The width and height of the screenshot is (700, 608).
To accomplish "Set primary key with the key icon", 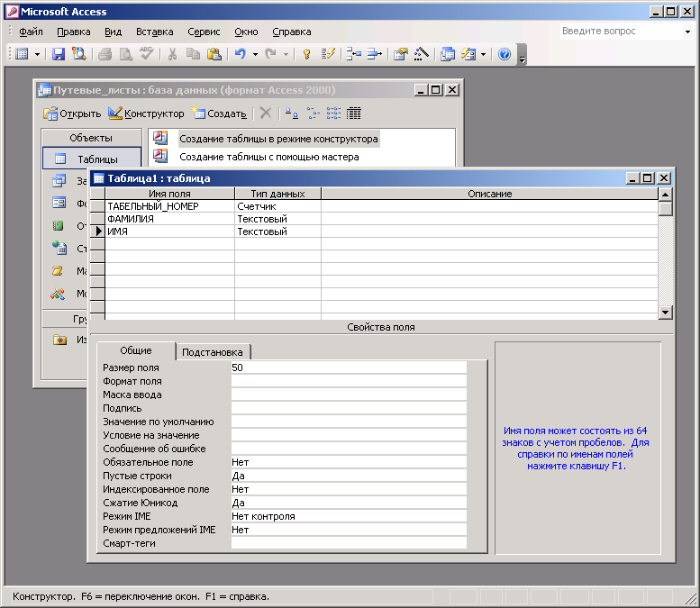I will [306, 54].
